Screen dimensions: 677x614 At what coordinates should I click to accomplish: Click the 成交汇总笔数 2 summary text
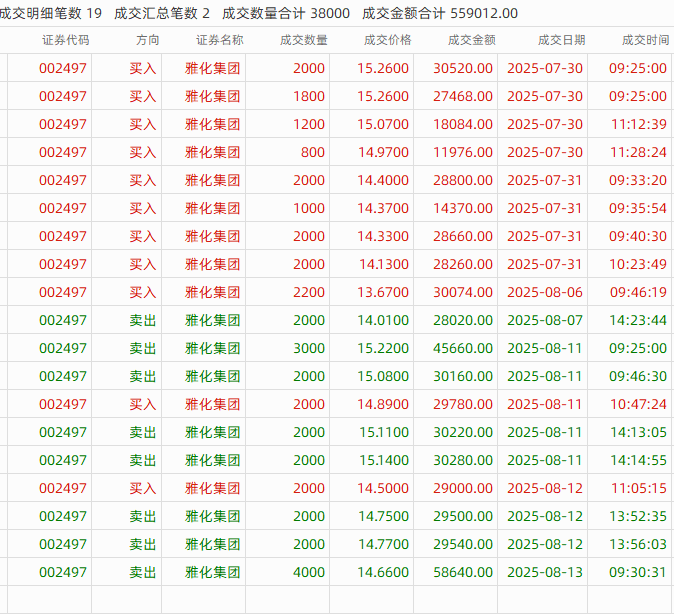(162, 13)
